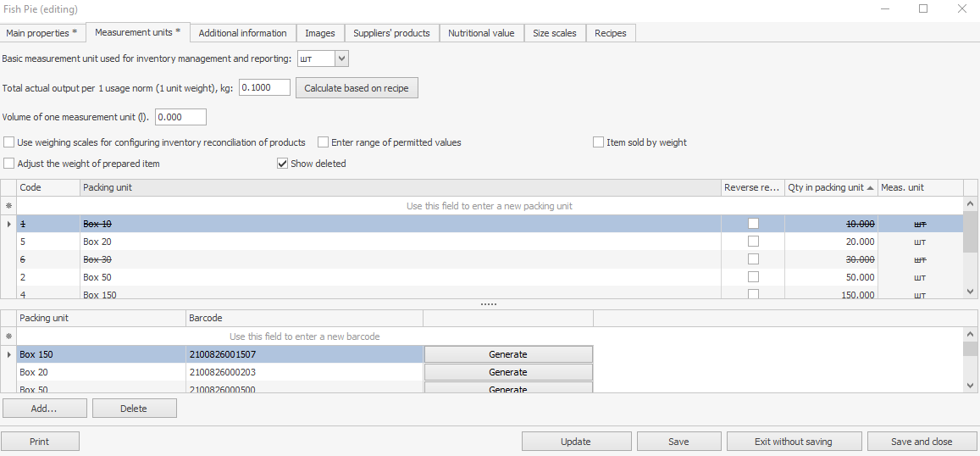
Task: Generate barcode for Box 150
Action: point(507,354)
